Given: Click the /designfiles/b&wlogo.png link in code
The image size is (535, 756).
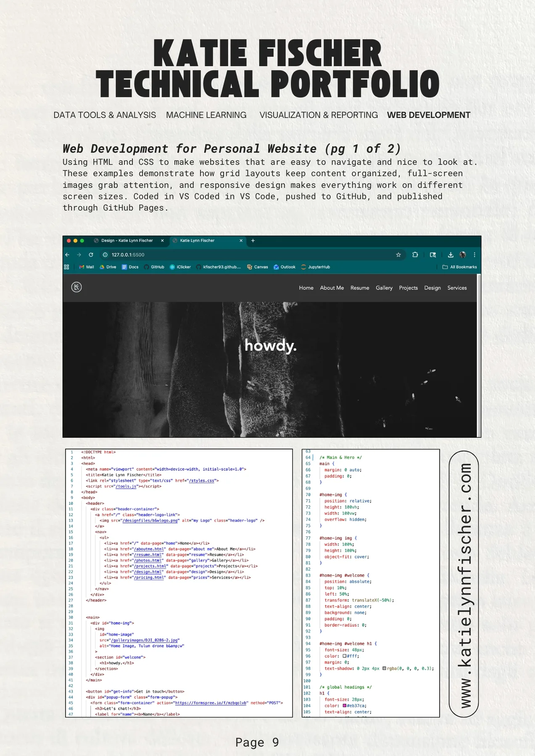Looking at the screenshot, I should point(150,520).
